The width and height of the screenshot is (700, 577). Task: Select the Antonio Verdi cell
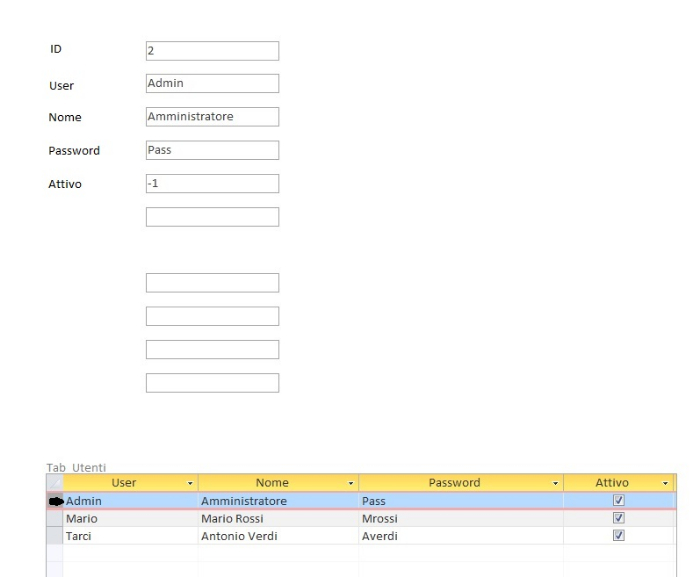tap(278, 536)
